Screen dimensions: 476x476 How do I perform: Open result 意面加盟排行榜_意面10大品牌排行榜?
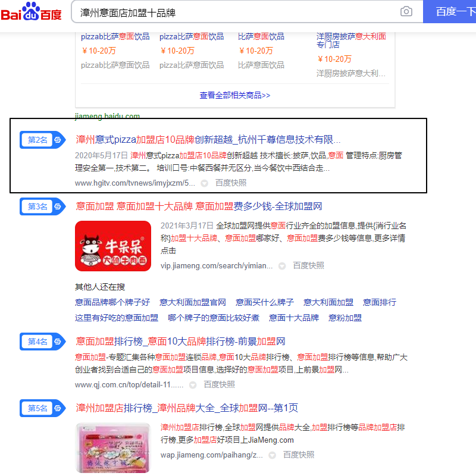[x=181, y=342]
